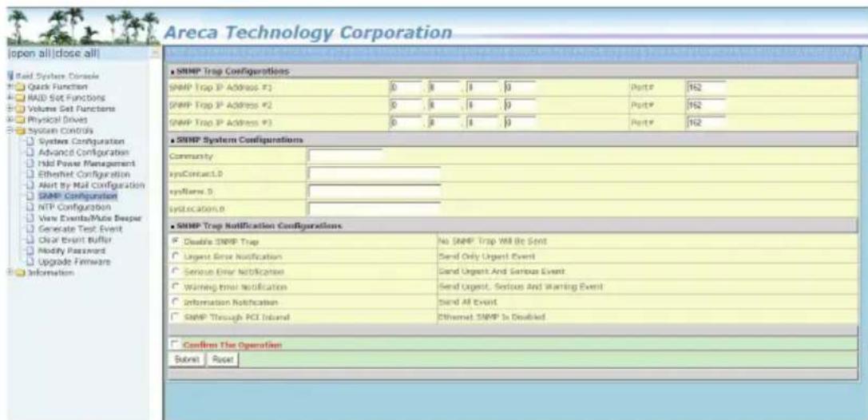Click the page icon beside Upgrade Firmware
The height and width of the screenshot is (420, 868).
point(31,261)
